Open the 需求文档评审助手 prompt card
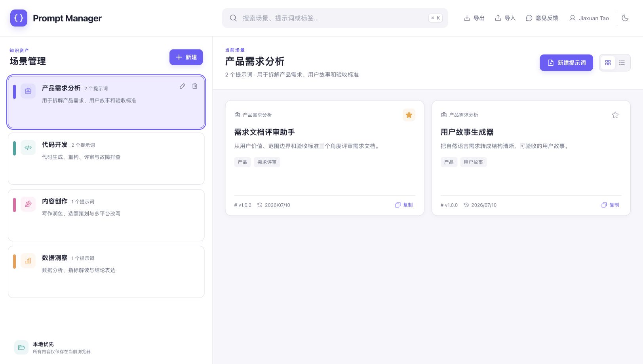The width and height of the screenshot is (643, 364). tap(325, 158)
